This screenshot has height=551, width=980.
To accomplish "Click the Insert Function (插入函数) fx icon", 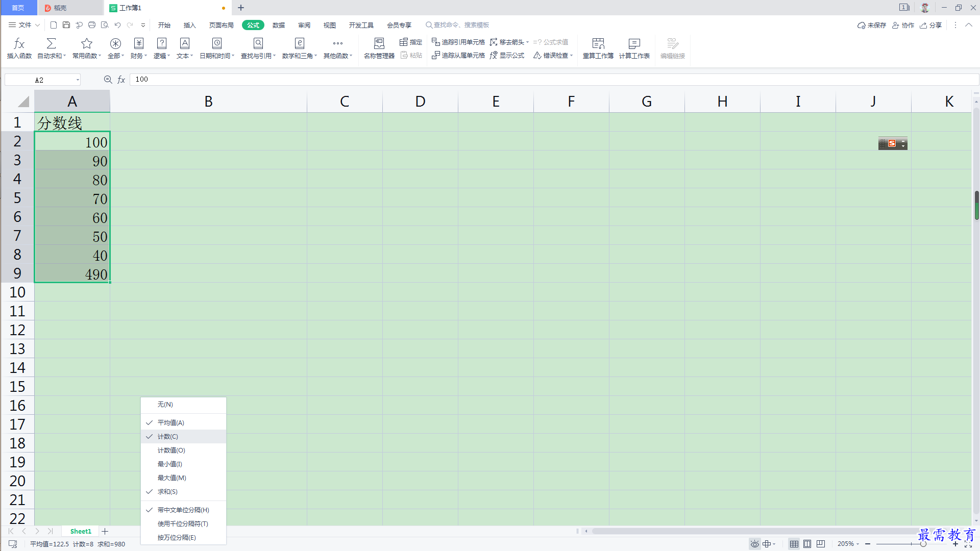I will (19, 43).
